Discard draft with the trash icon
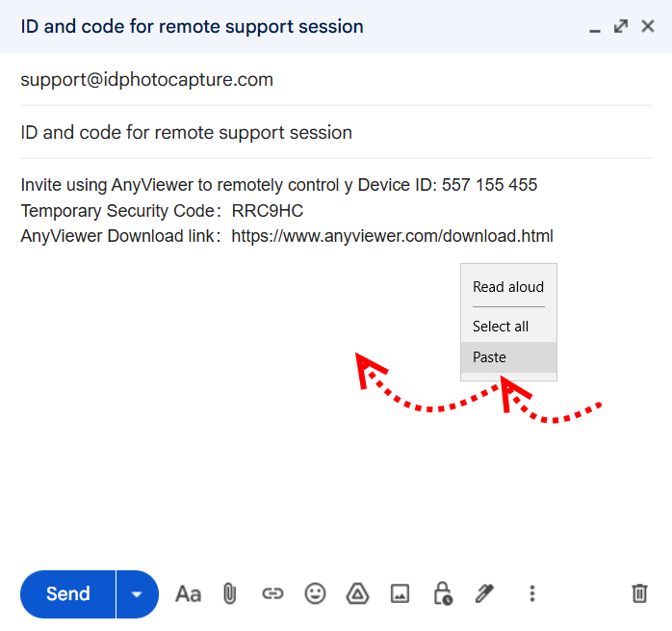672x631 pixels. [639, 593]
